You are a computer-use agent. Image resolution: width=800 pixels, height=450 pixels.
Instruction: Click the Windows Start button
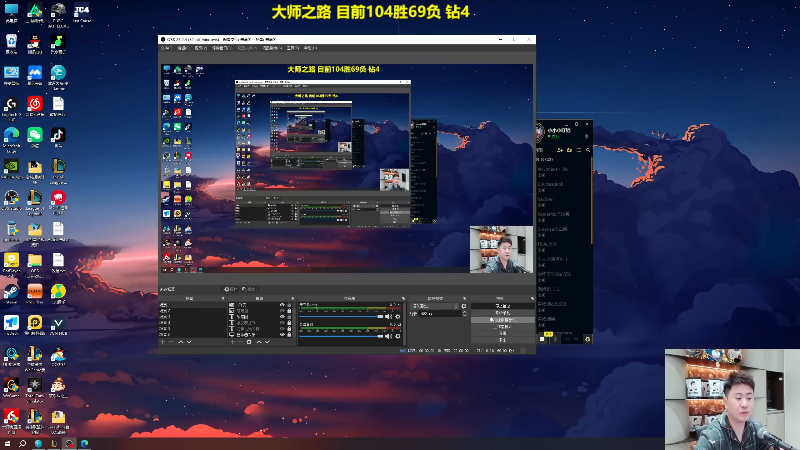pos(7,444)
